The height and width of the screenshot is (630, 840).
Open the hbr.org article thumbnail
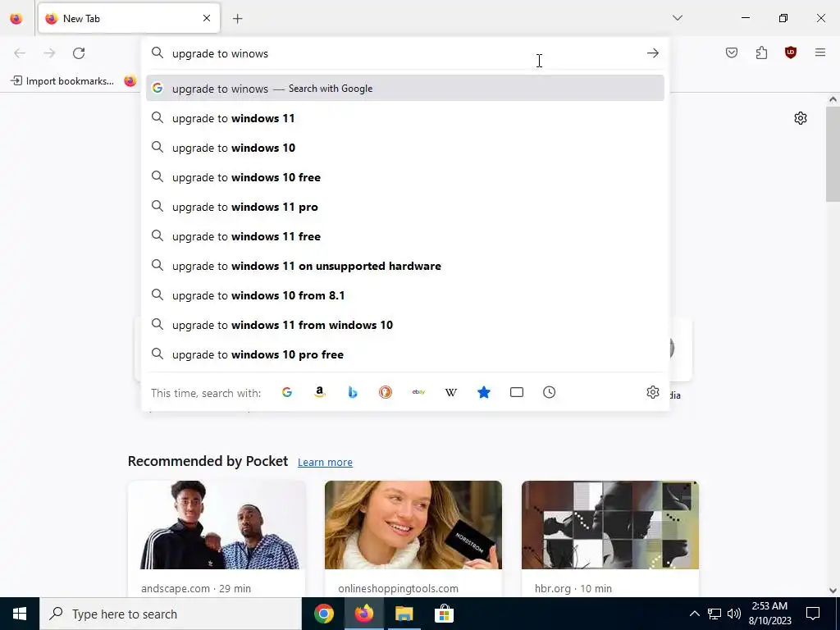pos(610,525)
